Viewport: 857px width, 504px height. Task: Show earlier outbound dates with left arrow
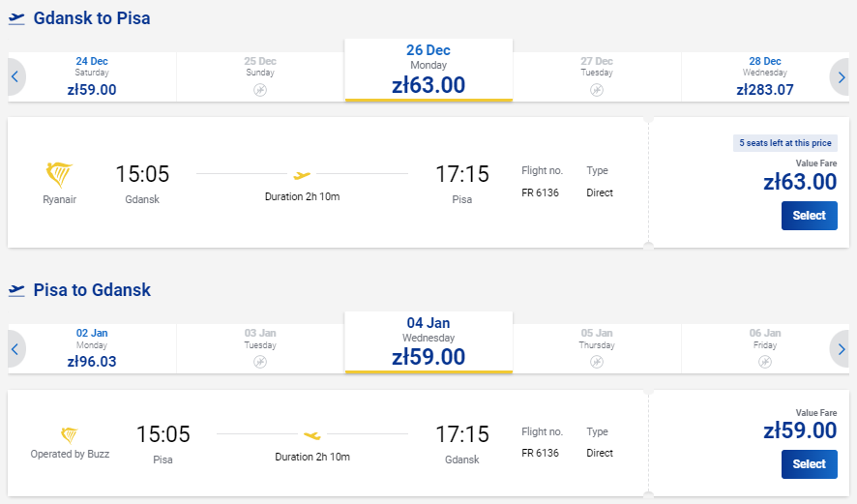(x=15, y=76)
